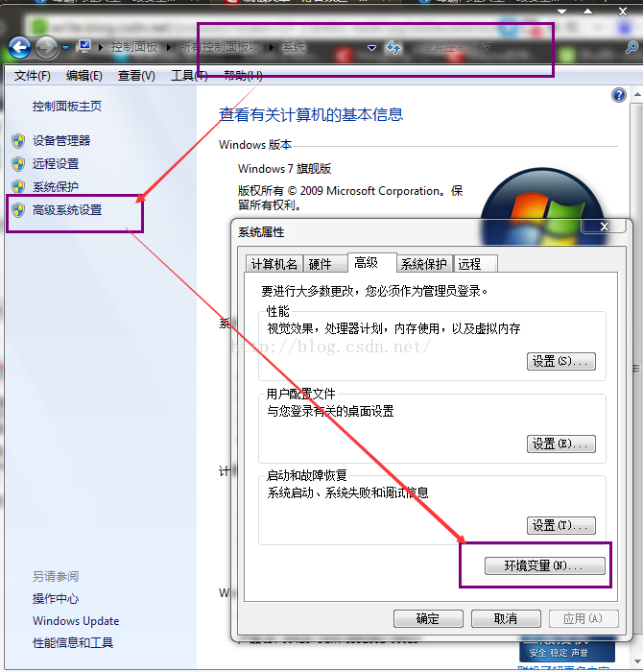This screenshot has width=643, height=672.
Task: Open 环境变量(N) button
Action: [544, 565]
